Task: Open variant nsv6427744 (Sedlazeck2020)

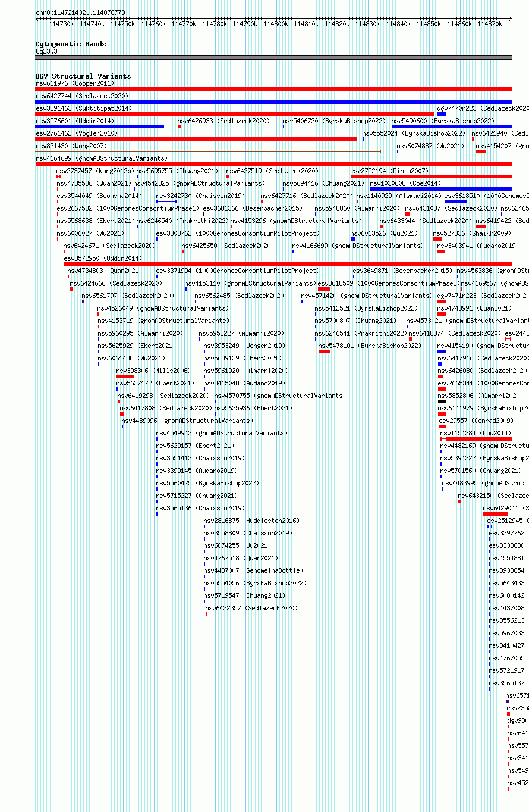Action: click(82, 96)
